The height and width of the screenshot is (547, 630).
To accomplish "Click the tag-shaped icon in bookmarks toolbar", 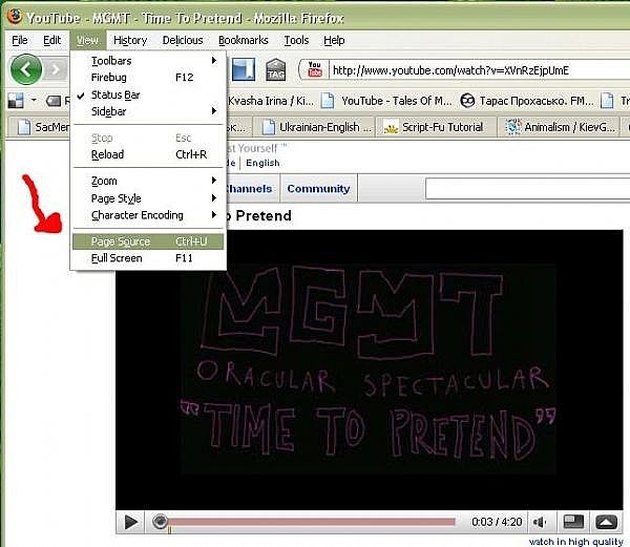I will (x=53, y=100).
